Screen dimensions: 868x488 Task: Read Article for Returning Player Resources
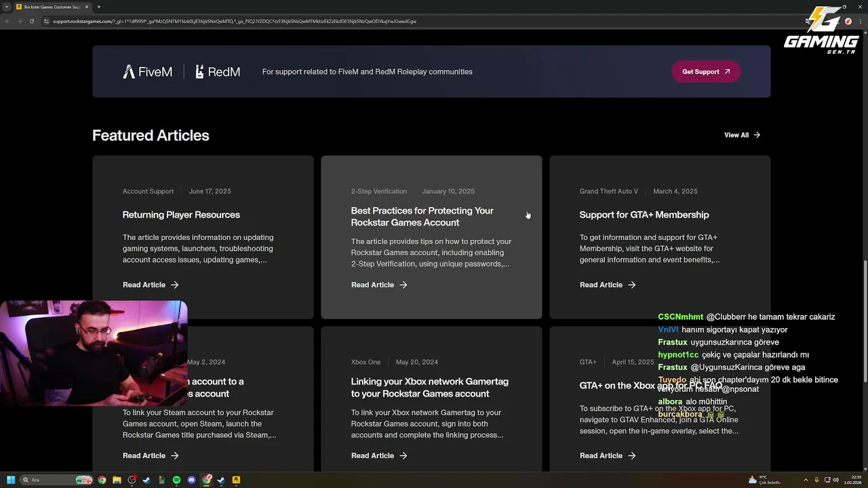pyautogui.click(x=151, y=285)
